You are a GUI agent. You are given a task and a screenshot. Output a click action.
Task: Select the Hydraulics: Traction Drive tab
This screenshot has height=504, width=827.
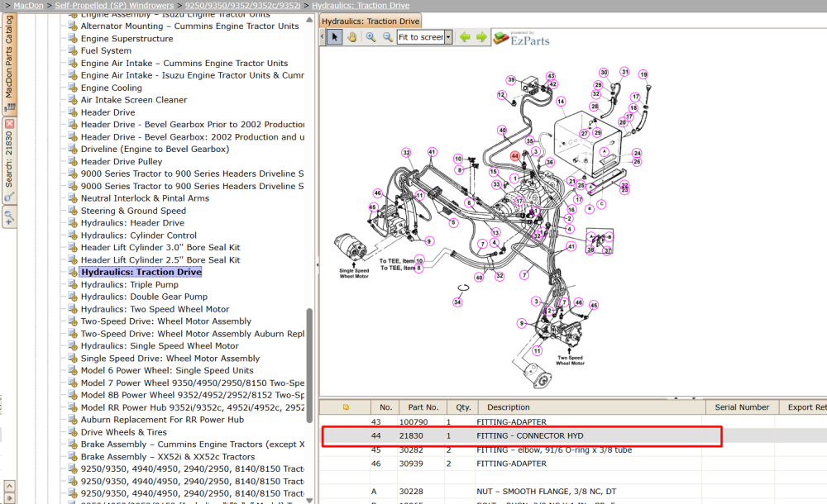click(370, 21)
